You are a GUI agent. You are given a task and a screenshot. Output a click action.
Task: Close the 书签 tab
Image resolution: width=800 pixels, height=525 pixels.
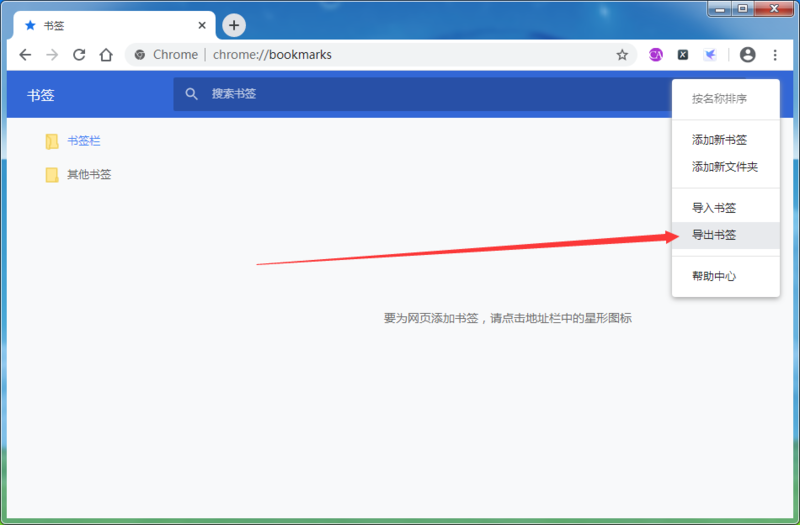(x=202, y=26)
